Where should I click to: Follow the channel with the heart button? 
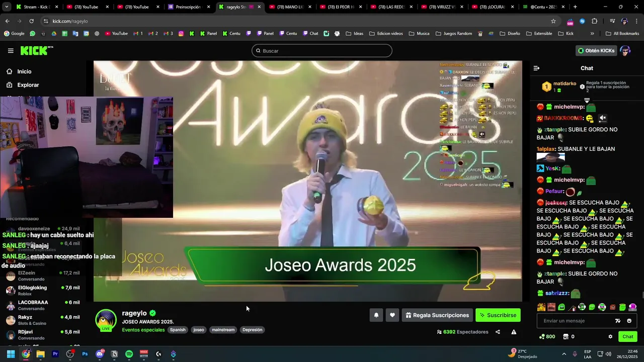pos(392,315)
